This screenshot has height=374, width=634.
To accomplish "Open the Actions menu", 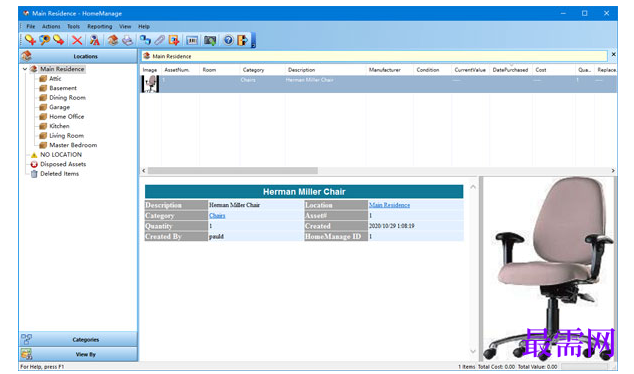I will [51, 26].
